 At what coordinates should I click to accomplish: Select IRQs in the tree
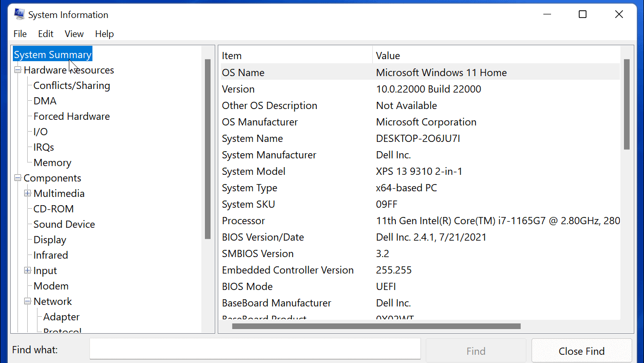tap(44, 147)
